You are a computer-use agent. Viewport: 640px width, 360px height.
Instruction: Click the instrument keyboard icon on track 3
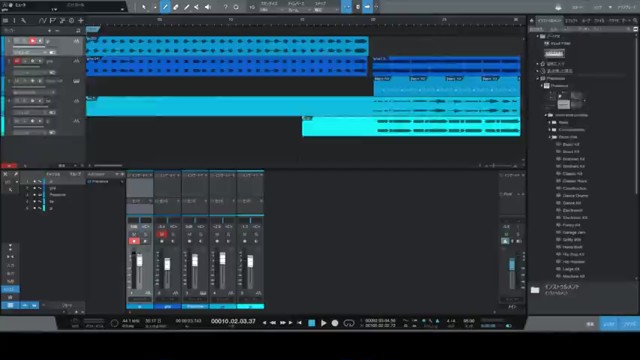(x=76, y=81)
